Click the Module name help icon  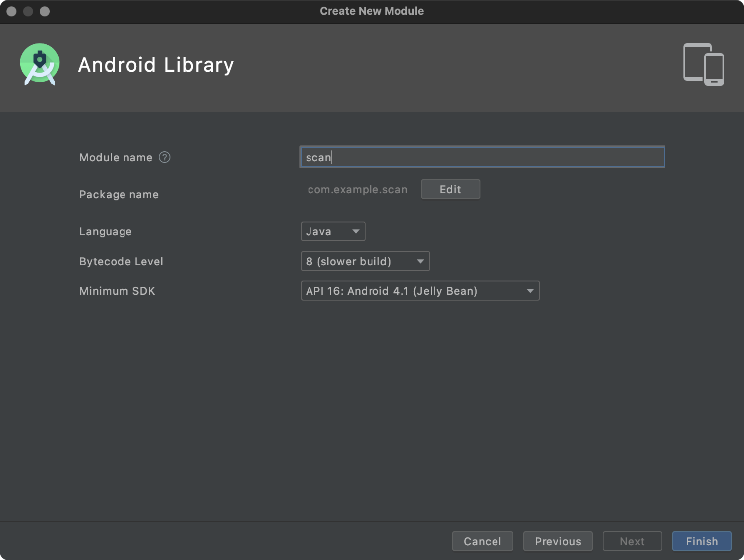(x=165, y=157)
